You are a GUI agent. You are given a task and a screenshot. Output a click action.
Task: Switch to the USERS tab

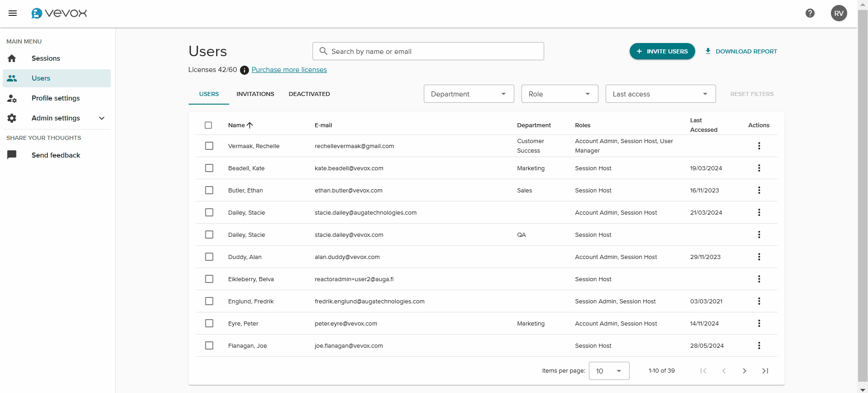(209, 94)
